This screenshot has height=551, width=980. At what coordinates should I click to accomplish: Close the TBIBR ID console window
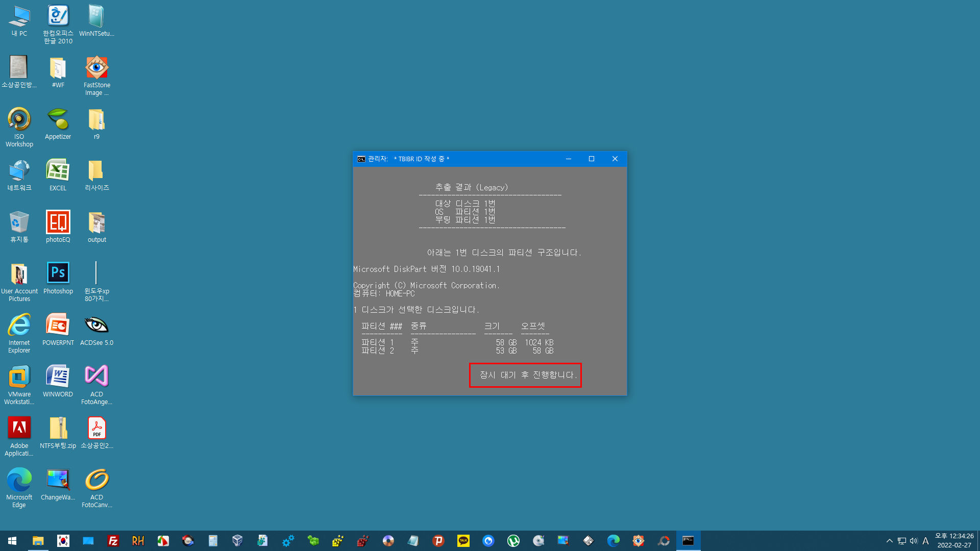point(615,159)
